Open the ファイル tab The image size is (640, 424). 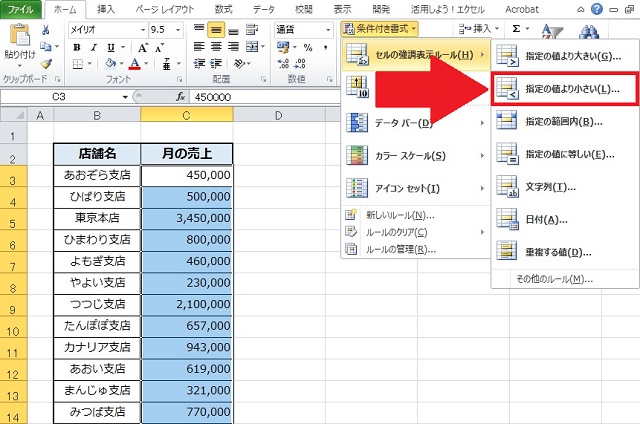click(x=20, y=9)
